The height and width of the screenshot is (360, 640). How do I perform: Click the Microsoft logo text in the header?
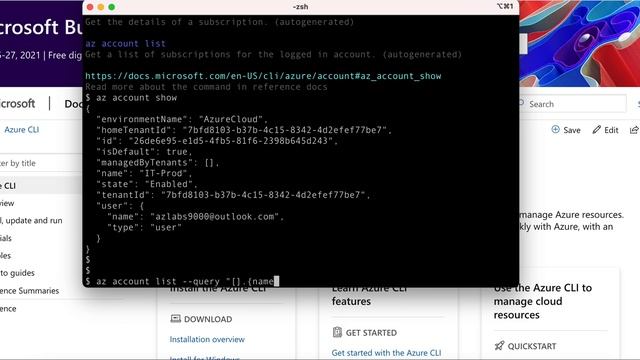point(18,104)
